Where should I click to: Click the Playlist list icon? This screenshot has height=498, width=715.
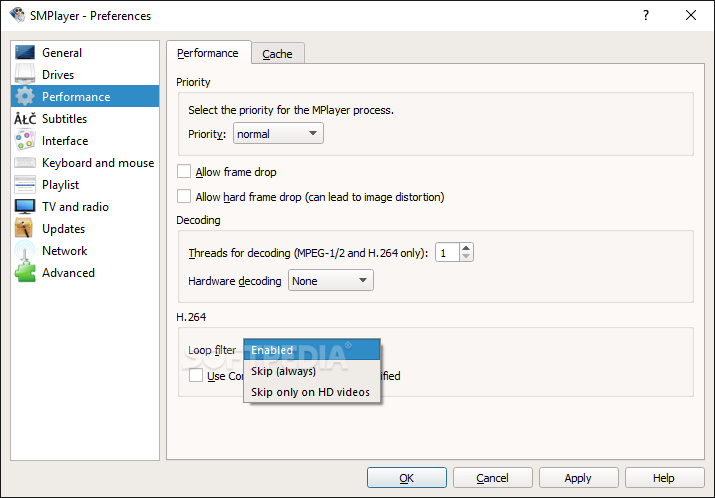25,184
